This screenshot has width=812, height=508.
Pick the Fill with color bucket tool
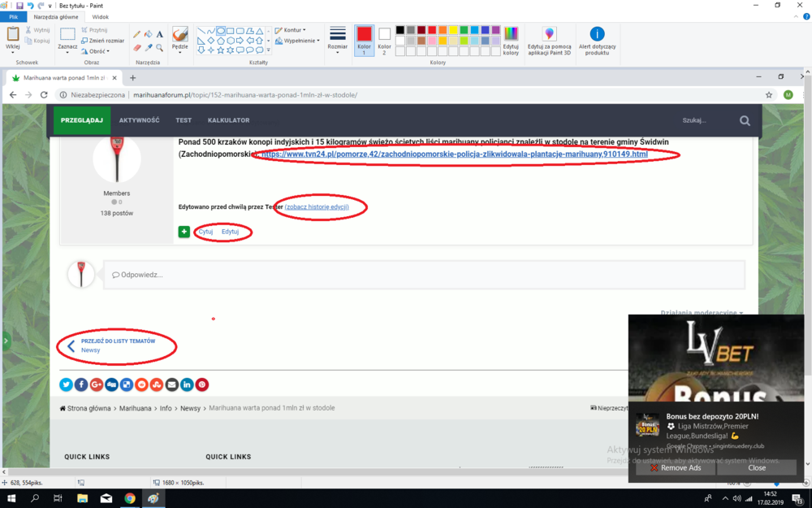[x=148, y=34]
